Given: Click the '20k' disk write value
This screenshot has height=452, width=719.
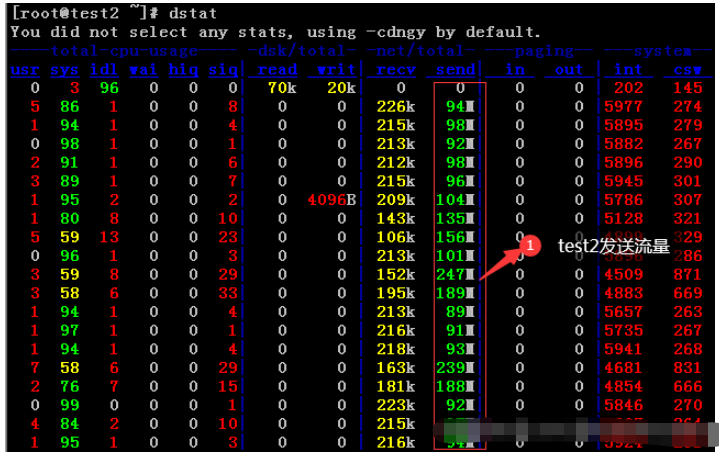Looking at the screenshot, I should 342,88.
